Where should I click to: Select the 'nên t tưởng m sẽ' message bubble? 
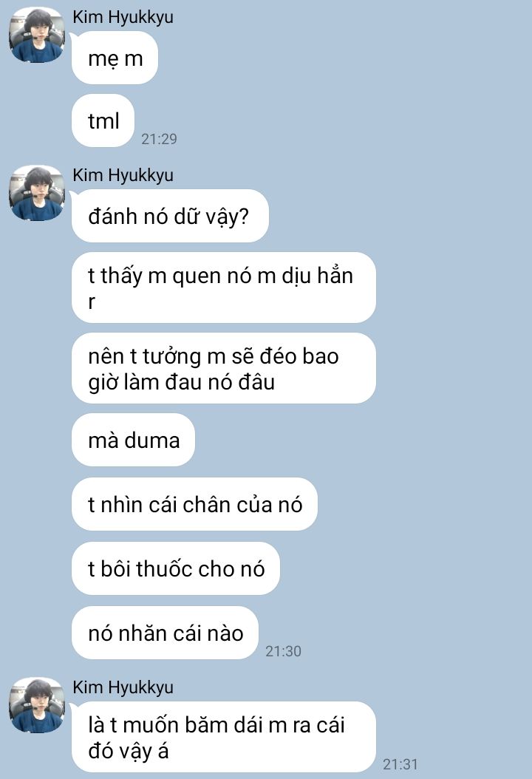click(x=224, y=368)
